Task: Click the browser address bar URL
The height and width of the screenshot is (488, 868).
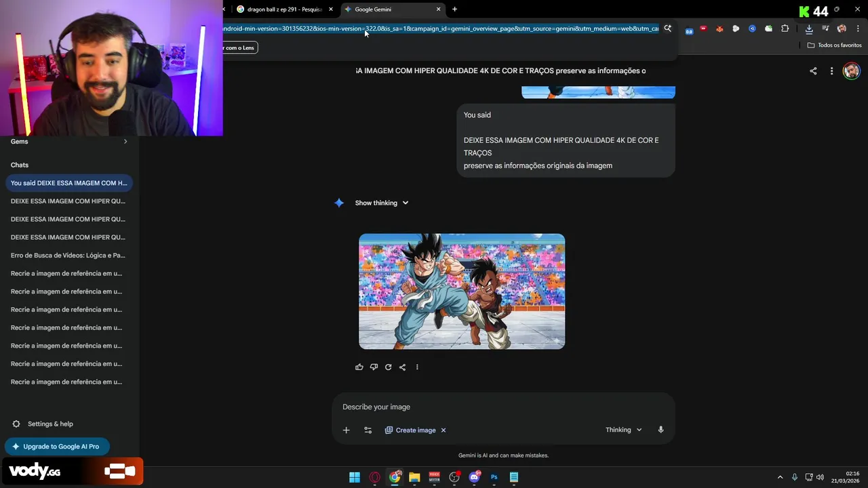Action: click(x=441, y=28)
